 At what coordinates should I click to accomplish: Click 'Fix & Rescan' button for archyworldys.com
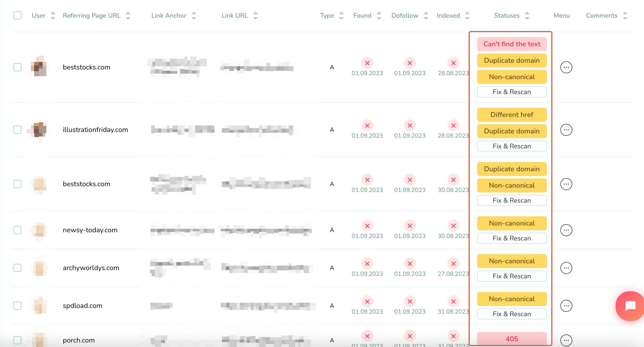[512, 276]
